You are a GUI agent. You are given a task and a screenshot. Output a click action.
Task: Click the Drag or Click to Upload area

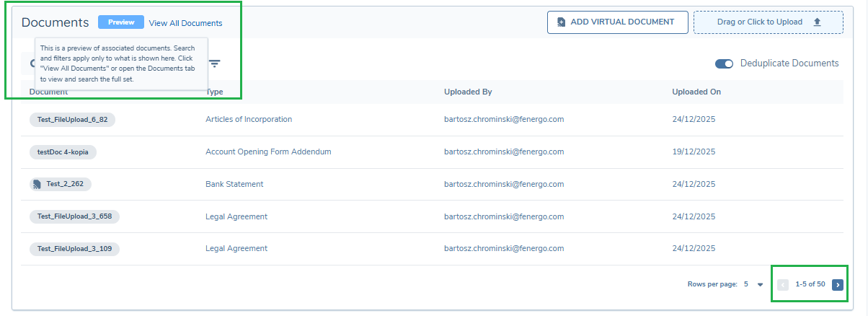tap(768, 22)
